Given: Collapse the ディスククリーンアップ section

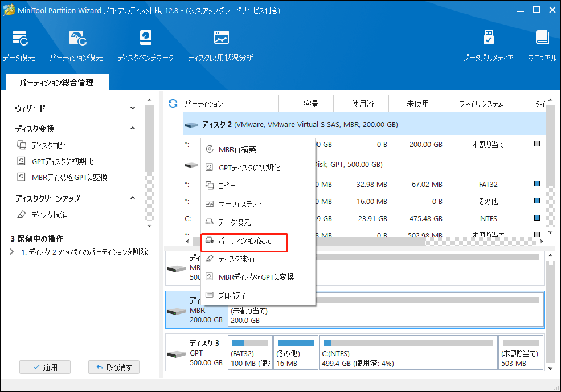Looking at the screenshot, I should coord(133,198).
